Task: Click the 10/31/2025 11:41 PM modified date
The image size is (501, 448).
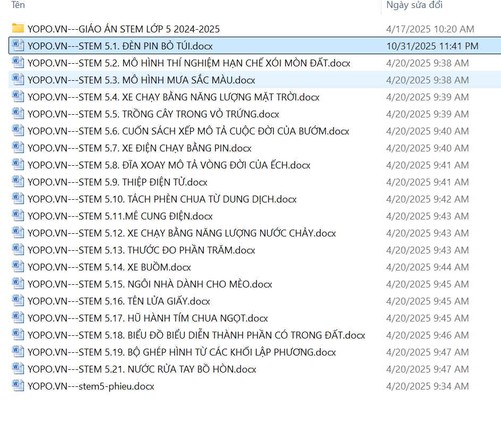Action: pyautogui.click(x=432, y=46)
